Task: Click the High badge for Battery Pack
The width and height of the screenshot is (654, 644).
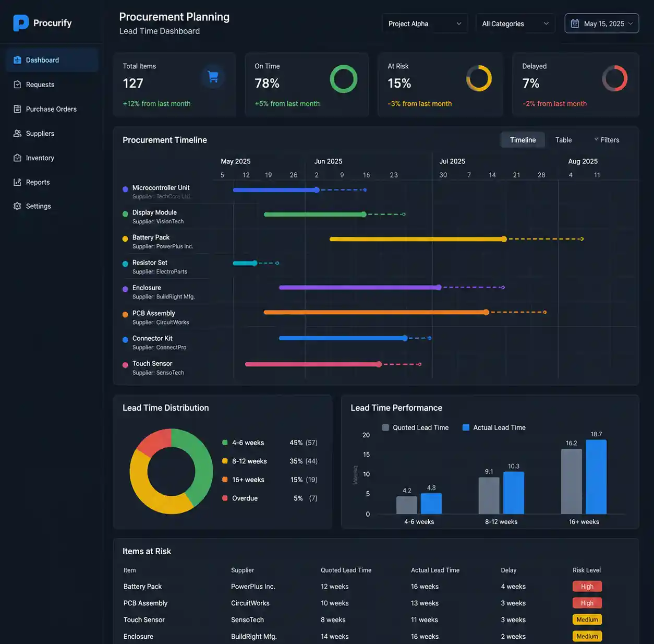Action: click(x=587, y=587)
